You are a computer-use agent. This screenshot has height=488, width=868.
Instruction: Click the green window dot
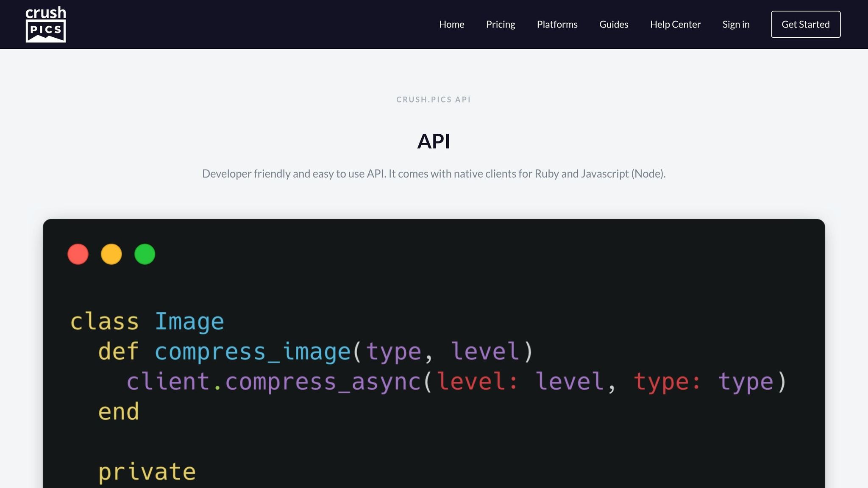click(x=145, y=254)
